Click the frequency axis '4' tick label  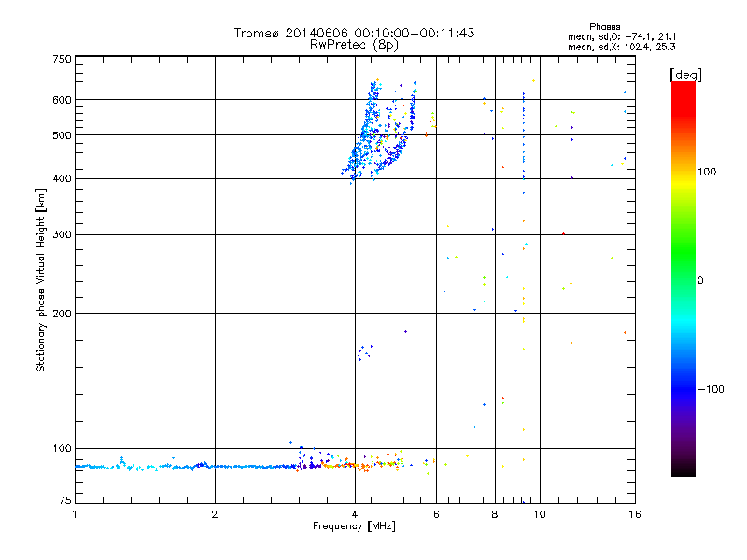click(355, 514)
